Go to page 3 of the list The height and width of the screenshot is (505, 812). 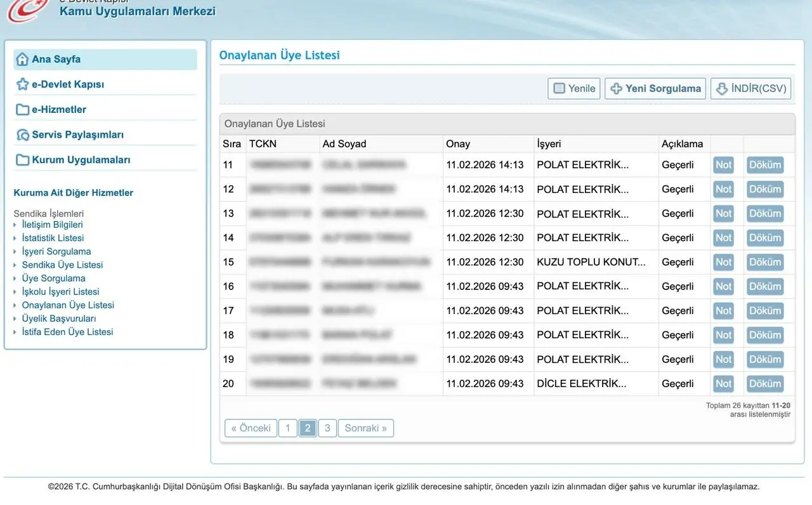(x=327, y=428)
